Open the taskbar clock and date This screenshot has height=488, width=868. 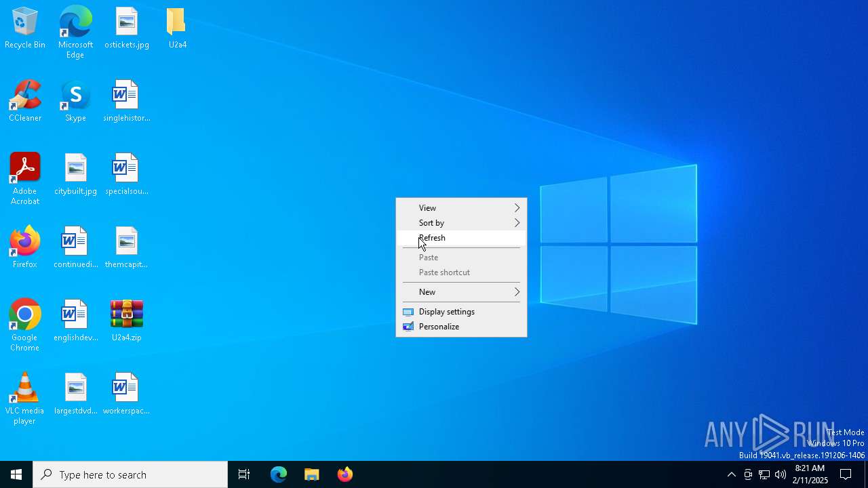(x=810, y=474)
